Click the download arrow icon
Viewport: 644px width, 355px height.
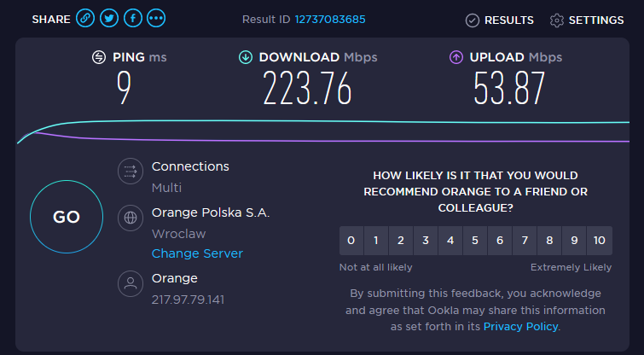[x=246, y=57]
